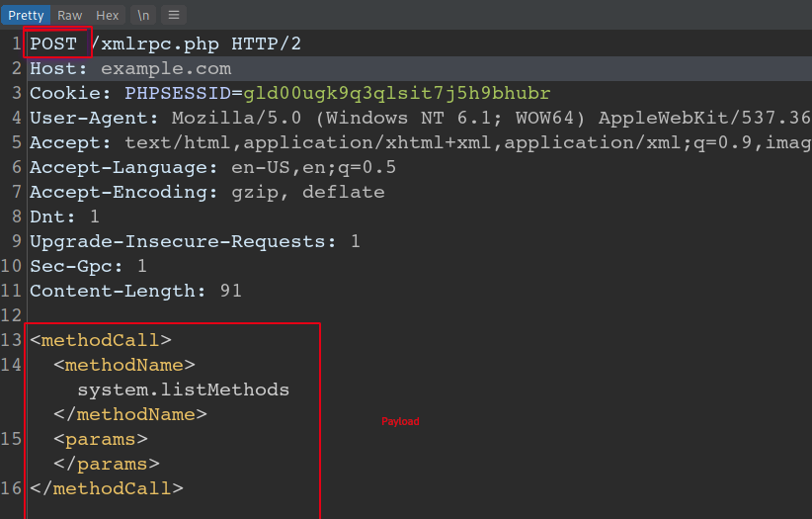The width and height of the screenshot is (812, 519).
Task: Click the Accept-Language header name
Action: [x=123, y=167]
